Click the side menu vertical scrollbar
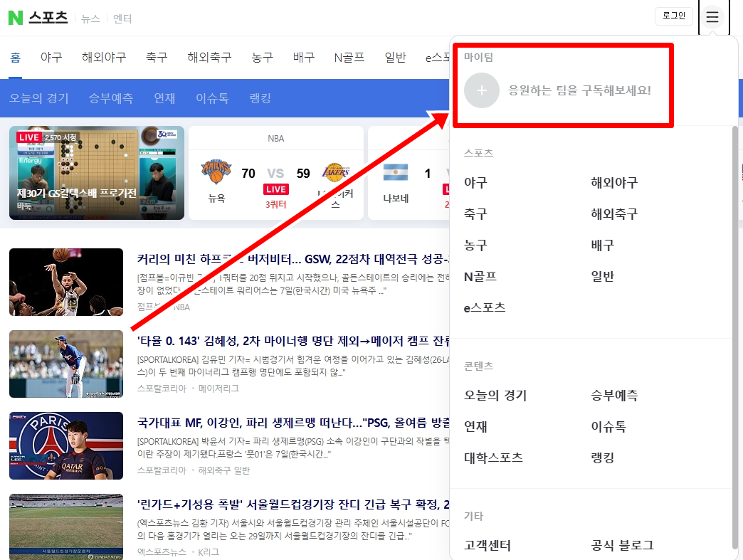Viewport: 743px width, 560px height. point(735,337)
